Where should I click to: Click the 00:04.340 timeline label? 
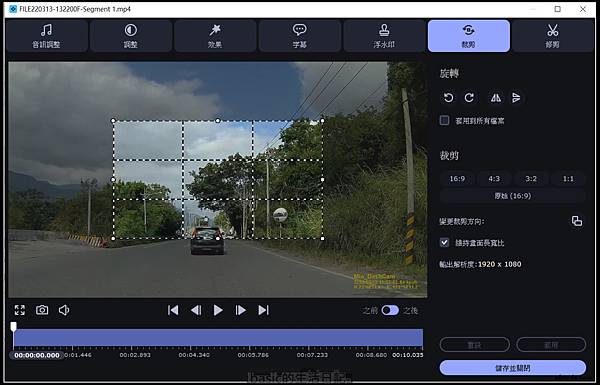click(x=194, y=355)
